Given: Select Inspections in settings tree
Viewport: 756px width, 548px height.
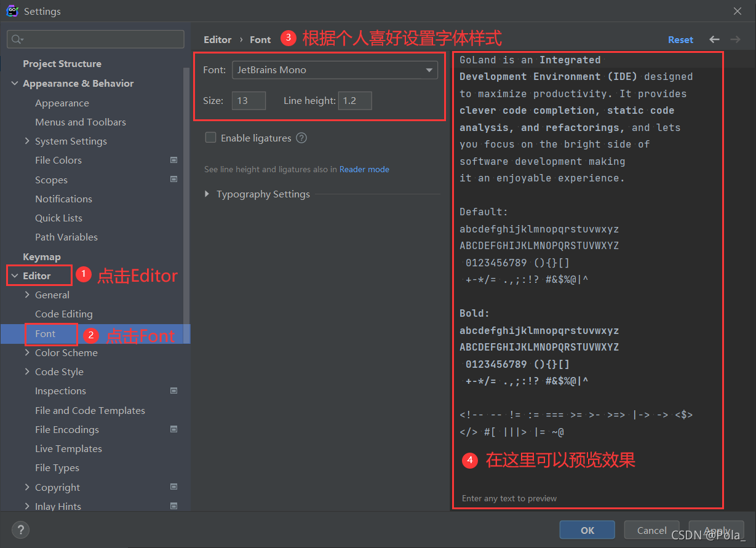Looking at the screenshot, I should (x=60, y=391).
